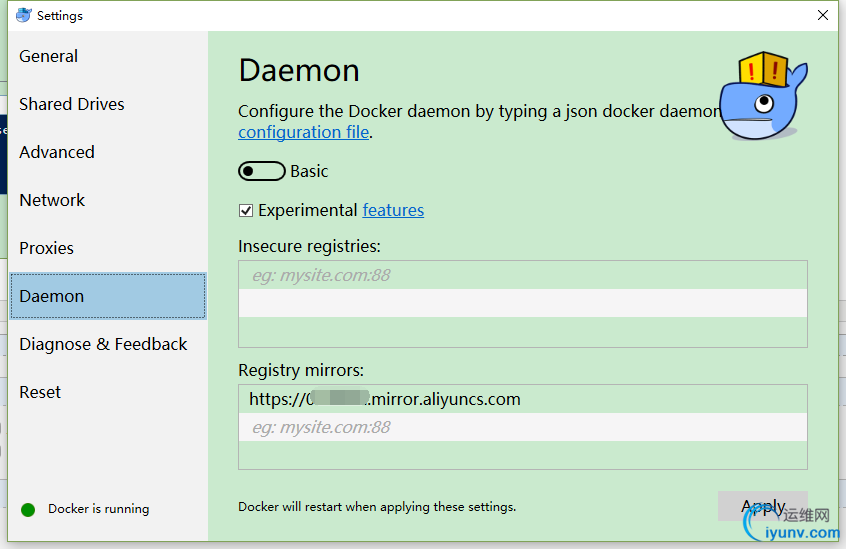
Task: Apply the daemon settings
Action: tap(763, 506)
